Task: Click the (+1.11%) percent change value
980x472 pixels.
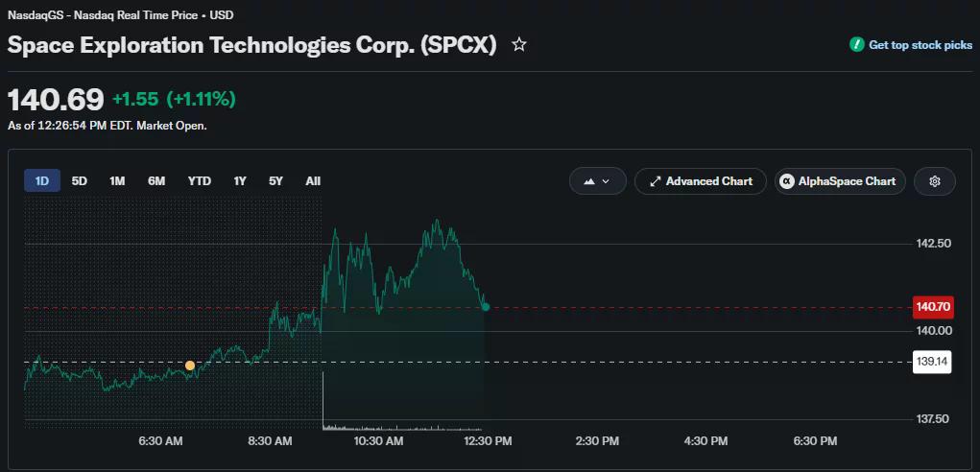Action: pyautogui.click(x=202, y=99)
